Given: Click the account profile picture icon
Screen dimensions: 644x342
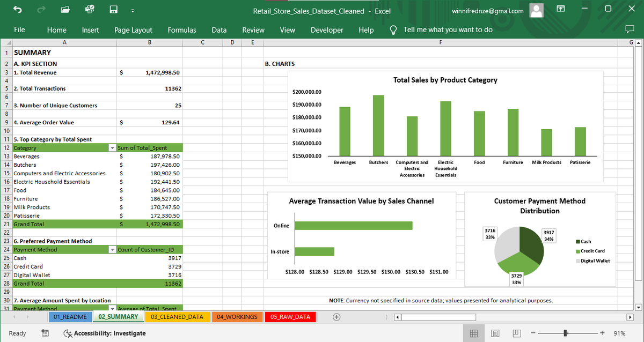Looking at the screenshot, I should point(537,10).
